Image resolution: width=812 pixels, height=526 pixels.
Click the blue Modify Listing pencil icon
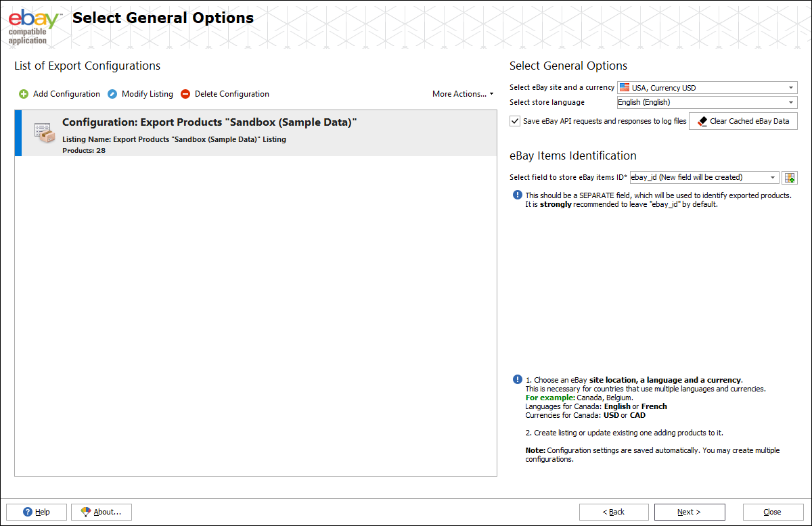(x=112, y=94)
